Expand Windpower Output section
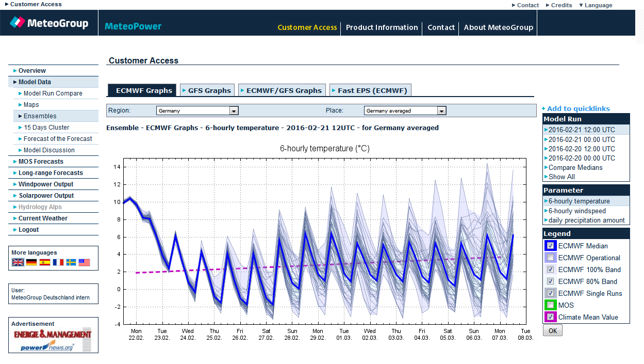 pos(53,184)
